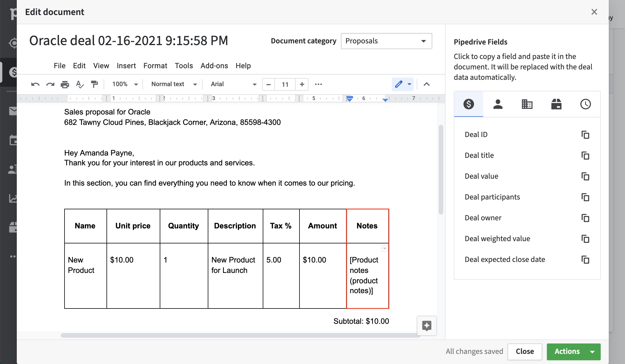Screen dimensions: 625x364
Task: Click the Close button
Action: click(x=525, y=352)
